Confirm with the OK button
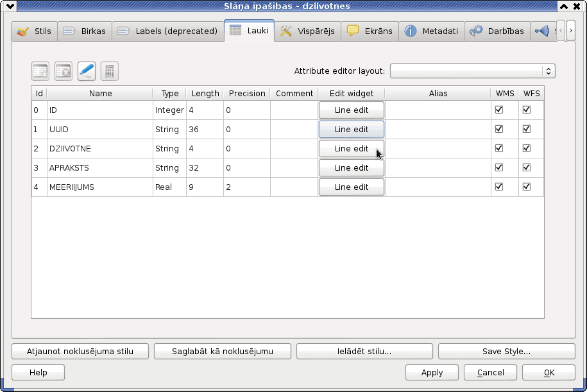The height and width of the screenshot is (392, 587). click(549, 373)
